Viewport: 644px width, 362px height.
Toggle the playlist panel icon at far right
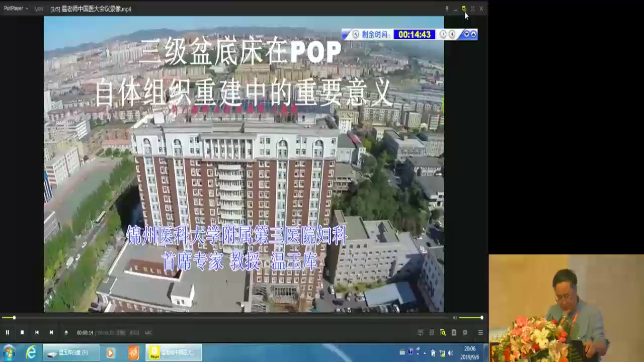(x=480, y=332)
